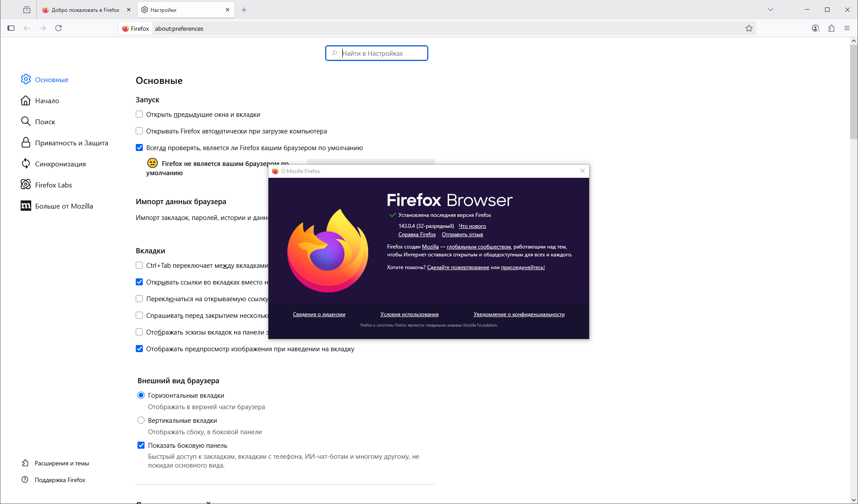Click the Firefox View icon
The image size is (858, 504).
pyautogui.click(x=27, y=10)
